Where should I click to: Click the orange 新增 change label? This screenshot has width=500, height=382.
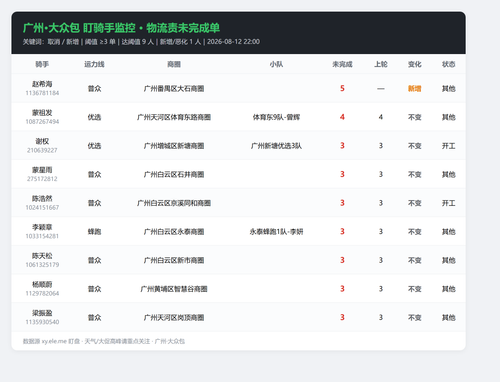point(415,89)
